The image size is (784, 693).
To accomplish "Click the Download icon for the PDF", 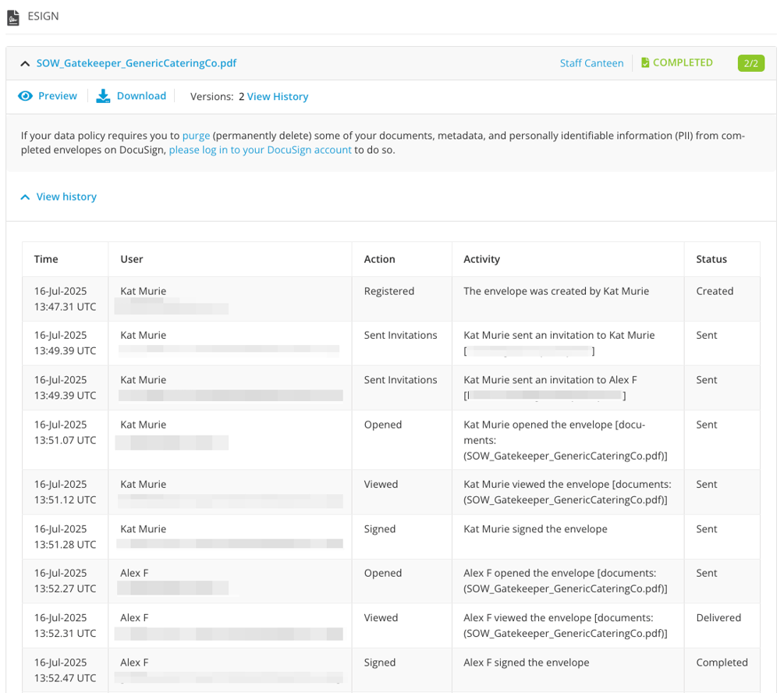I will coord(103,95).
